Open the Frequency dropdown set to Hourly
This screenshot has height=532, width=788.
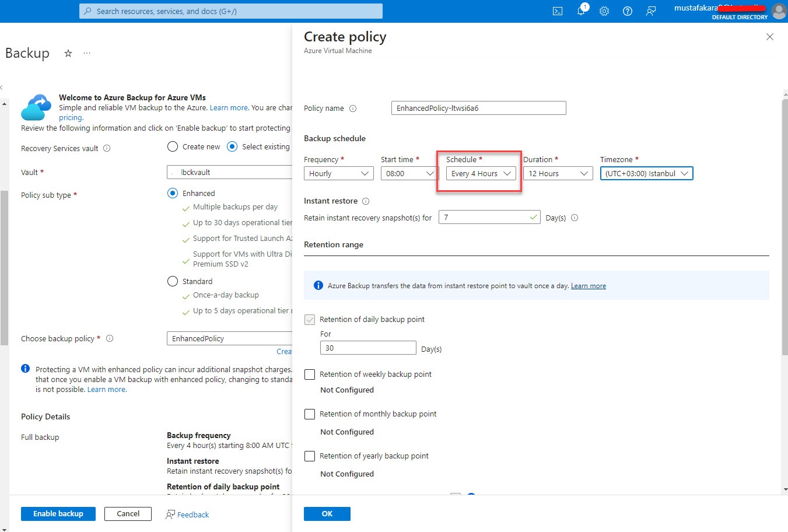tap(339, 173)
